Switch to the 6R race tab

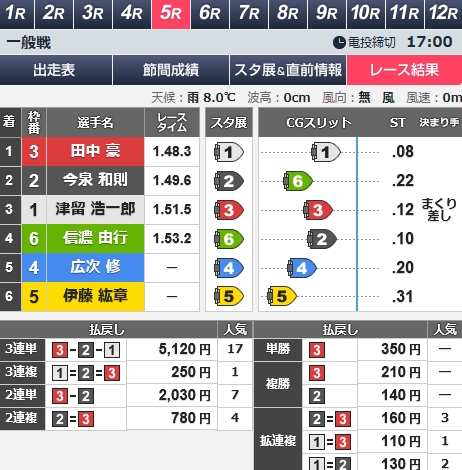coord(210,14)
